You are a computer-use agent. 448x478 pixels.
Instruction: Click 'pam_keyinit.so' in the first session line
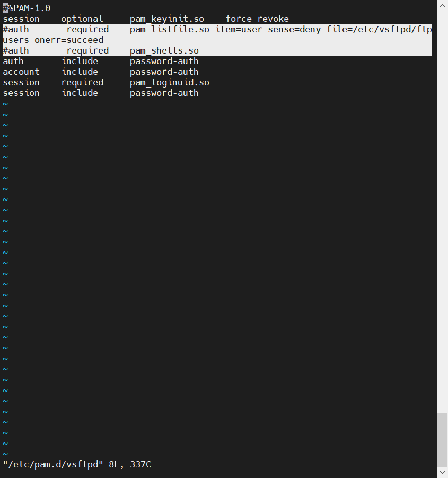(167, 19)
